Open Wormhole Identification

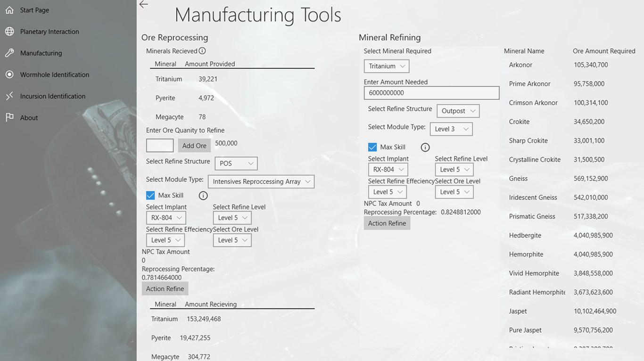coord(55,74)
